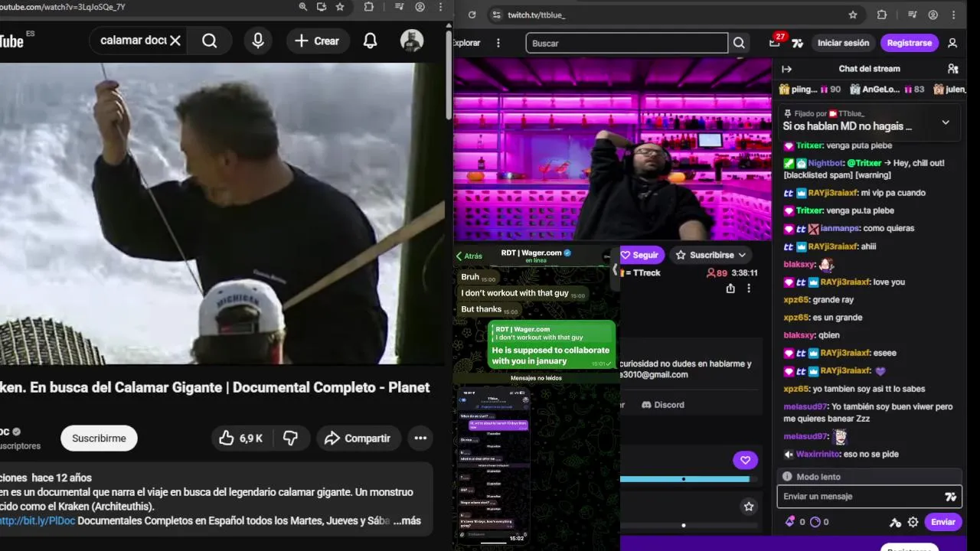This screenshot has width=980, height=551.
Task: Open Chrome profile icon in Twitch window
Action: click(933, 15)
